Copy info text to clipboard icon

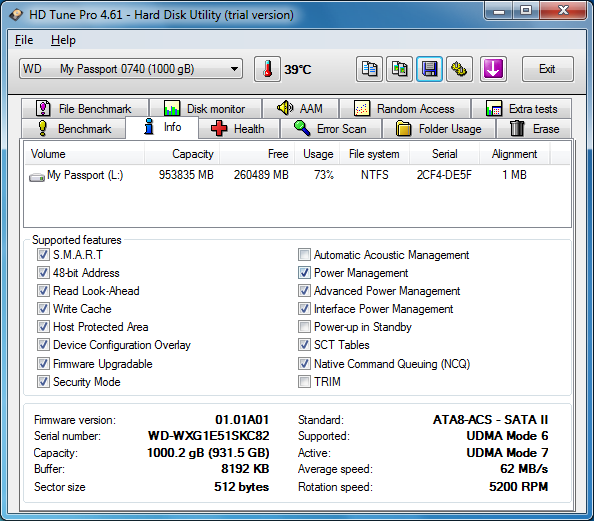pos(369,69)
